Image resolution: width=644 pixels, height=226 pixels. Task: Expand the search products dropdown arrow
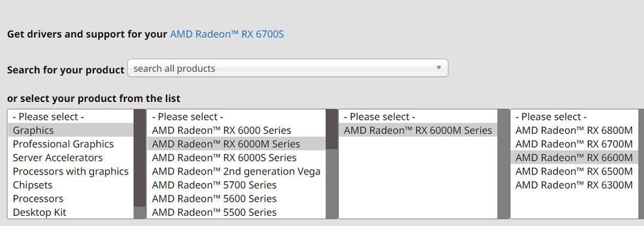click(x=438, y=68)
